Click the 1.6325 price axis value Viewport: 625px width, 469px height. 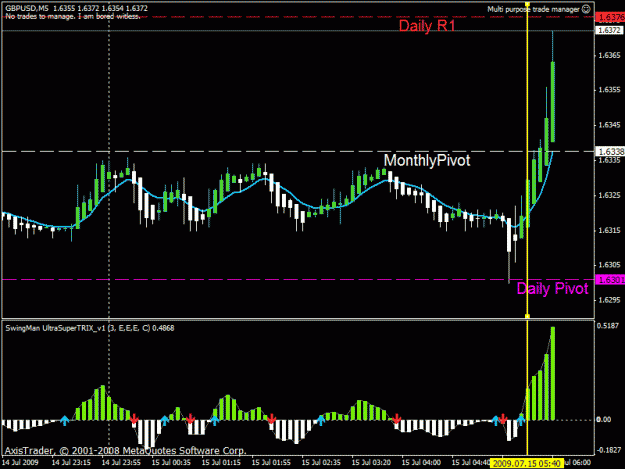point(609,195)
